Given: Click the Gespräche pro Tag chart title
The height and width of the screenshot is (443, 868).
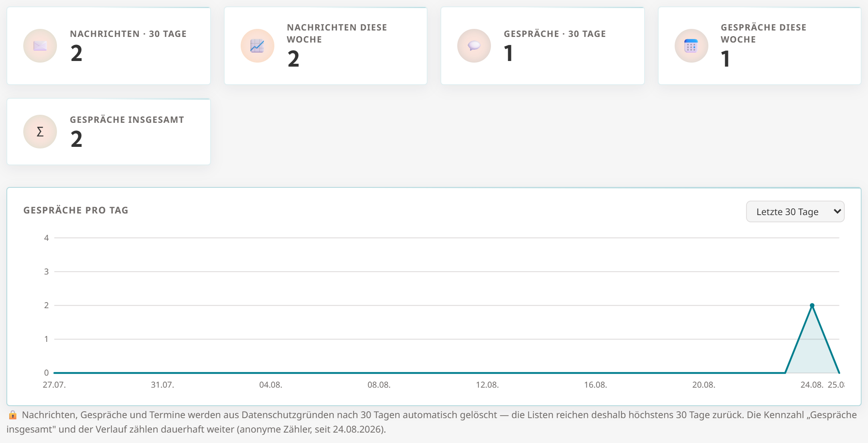Looking at the screenshot, I should 76,210.
